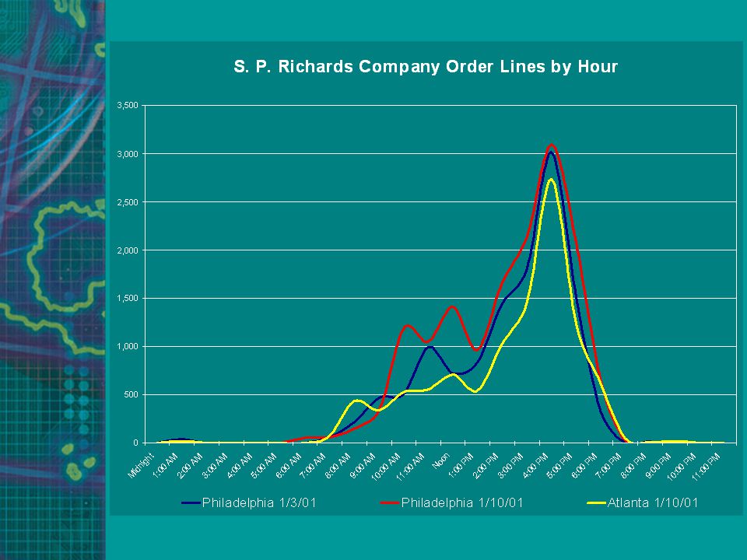
Task: Click the '2:00 PM' x-axis label
Action: pos(486,465)
